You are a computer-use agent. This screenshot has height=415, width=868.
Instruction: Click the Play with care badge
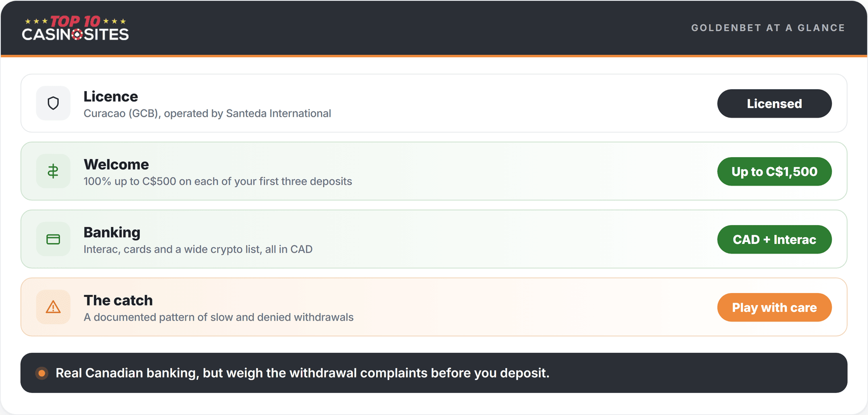tap(774, 308)
